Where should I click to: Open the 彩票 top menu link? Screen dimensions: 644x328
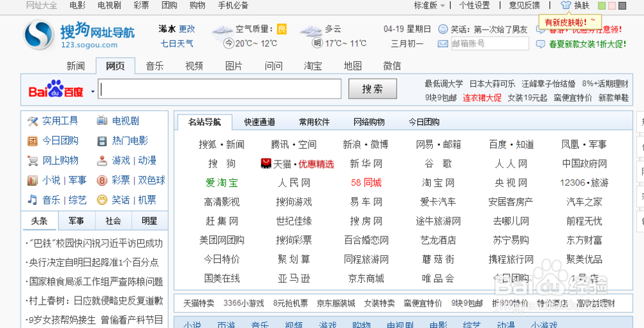pyautogui.click(x=141, y=5)
